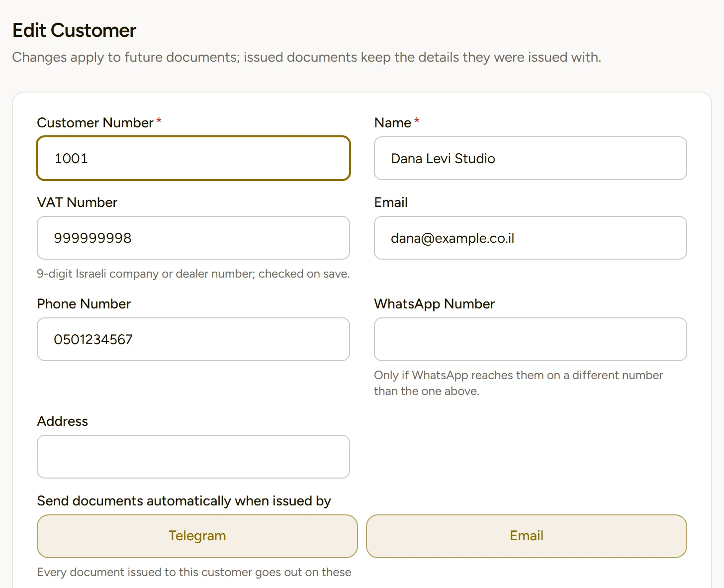Click the Name field with Dana Levi Studio

[x=531, y=158]
